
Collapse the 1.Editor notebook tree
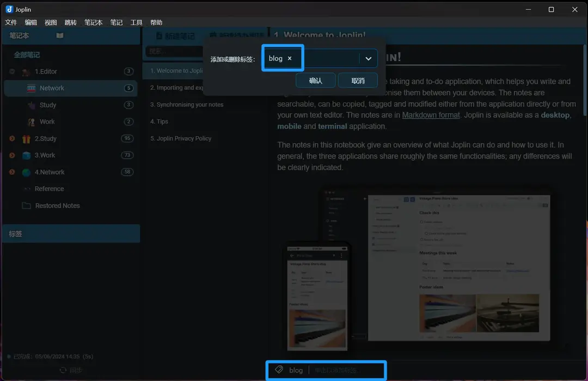point(11,71)
